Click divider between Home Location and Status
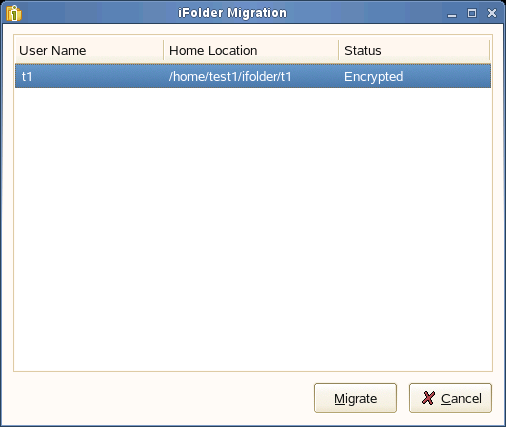This screenshot has width=506, height=427. pyautogui.click(x=339, y=50)
